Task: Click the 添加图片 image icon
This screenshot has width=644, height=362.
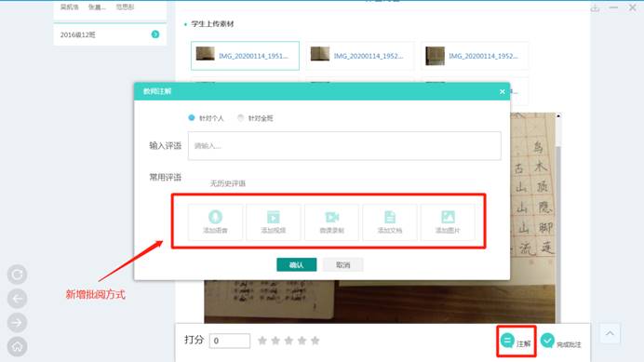Action: (x=448, y=217)
